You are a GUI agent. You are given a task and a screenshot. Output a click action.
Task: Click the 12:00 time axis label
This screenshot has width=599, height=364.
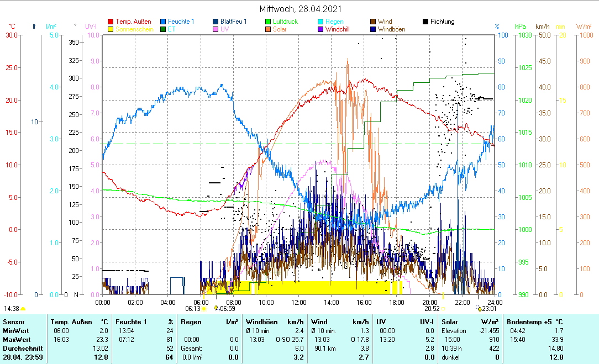click(x=298, y=302)
